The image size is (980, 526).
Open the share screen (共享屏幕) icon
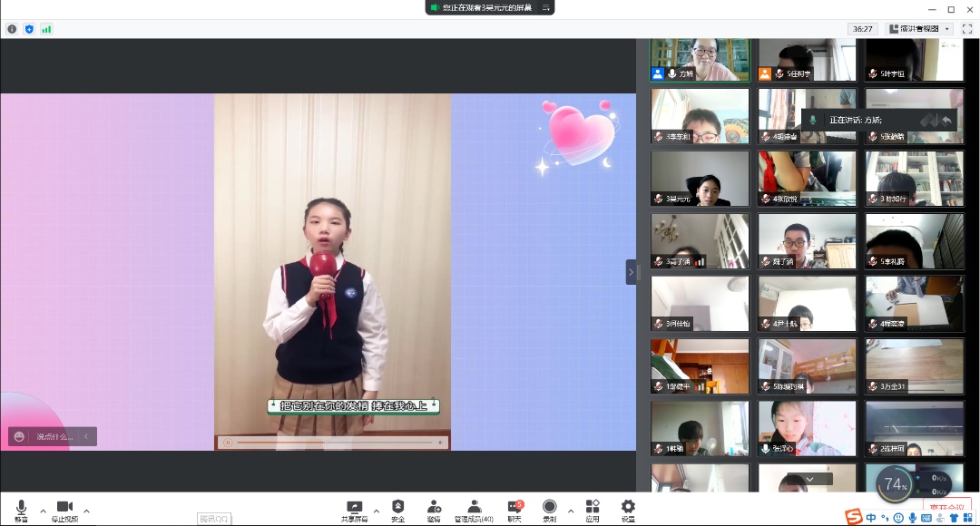point(355,508)
